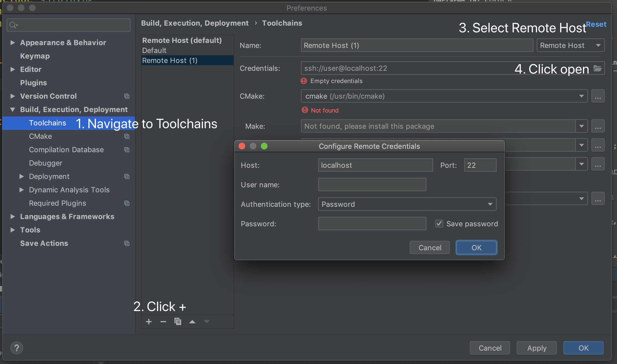Open the Authentication type dropdown

407,204
